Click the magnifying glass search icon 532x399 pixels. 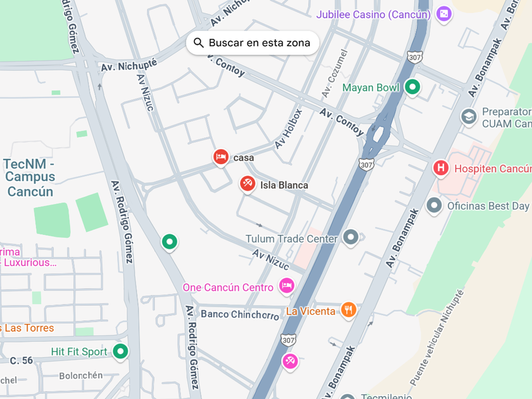[x=198, y=43]
